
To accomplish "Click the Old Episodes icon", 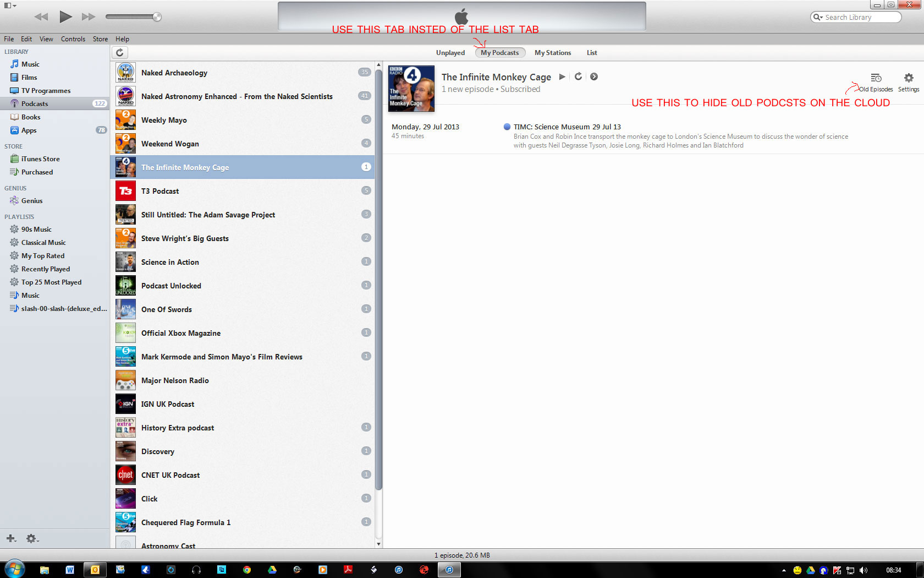I will point(876,78).
